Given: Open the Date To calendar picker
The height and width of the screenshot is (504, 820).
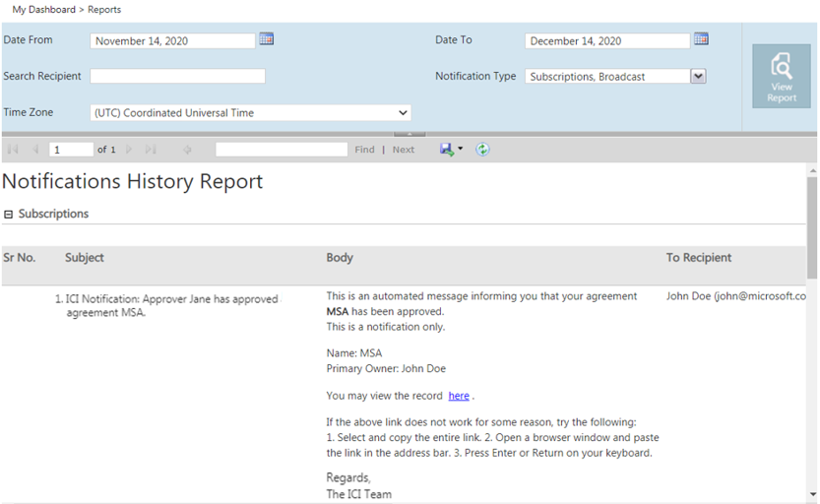Looking at the screenshot, I should [x=701, y=39].
